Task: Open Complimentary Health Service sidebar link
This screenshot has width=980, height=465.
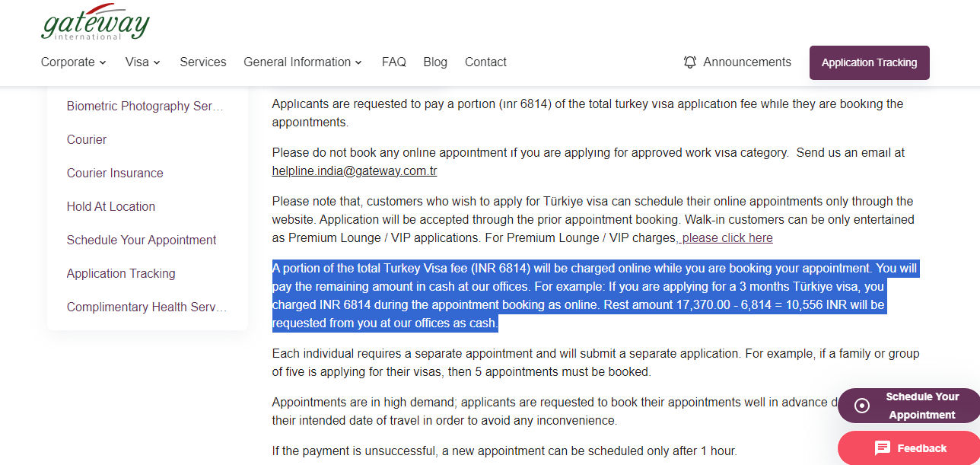Action: click(x=147, y=307)
